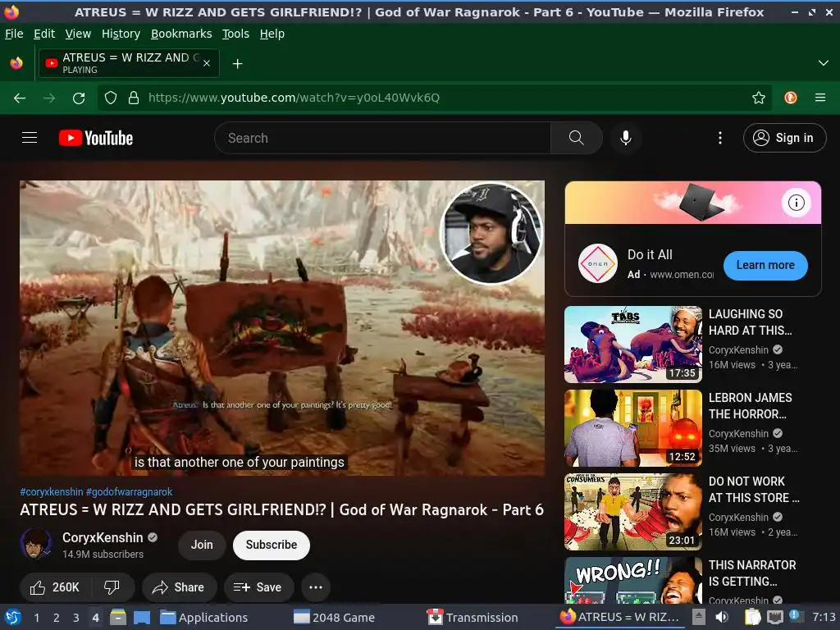Screen dimensions: 840x630
Task: Click the volume speaker tray icon
Action: 722,617
